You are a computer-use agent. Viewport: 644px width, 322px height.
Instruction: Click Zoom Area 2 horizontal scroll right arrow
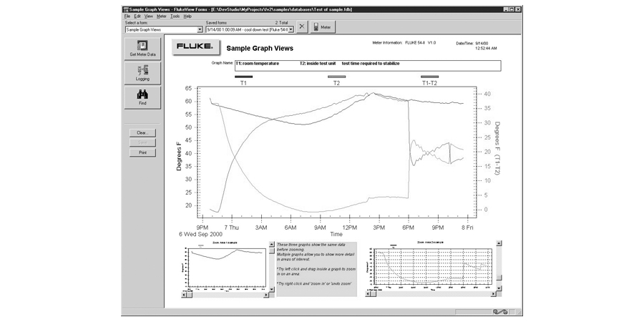pyautogui.click(x=494, y=293)
